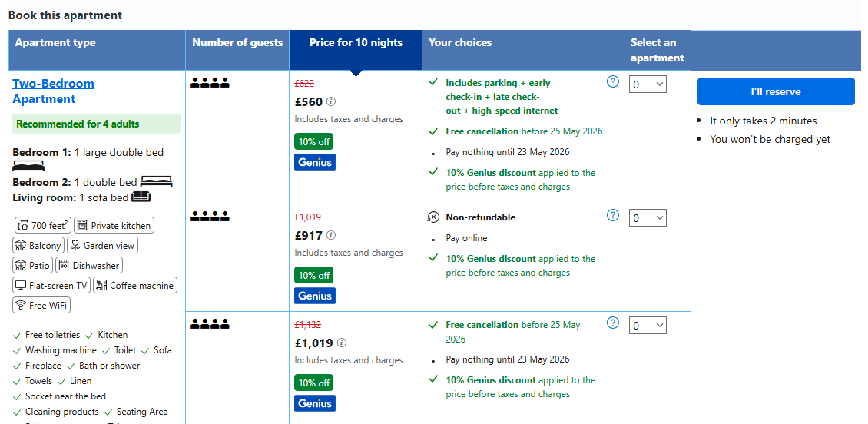Open help icon for Non-refundable option
This screenshot has height=424, width=868.
612,215
